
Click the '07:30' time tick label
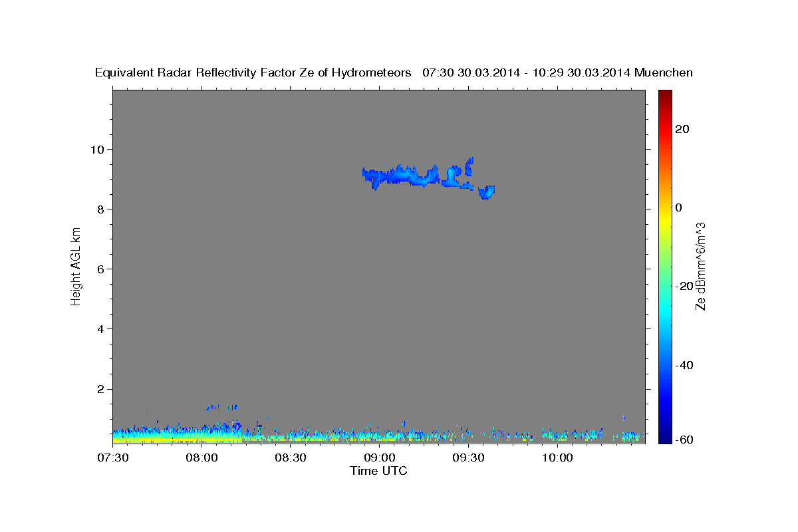(113, 458)
